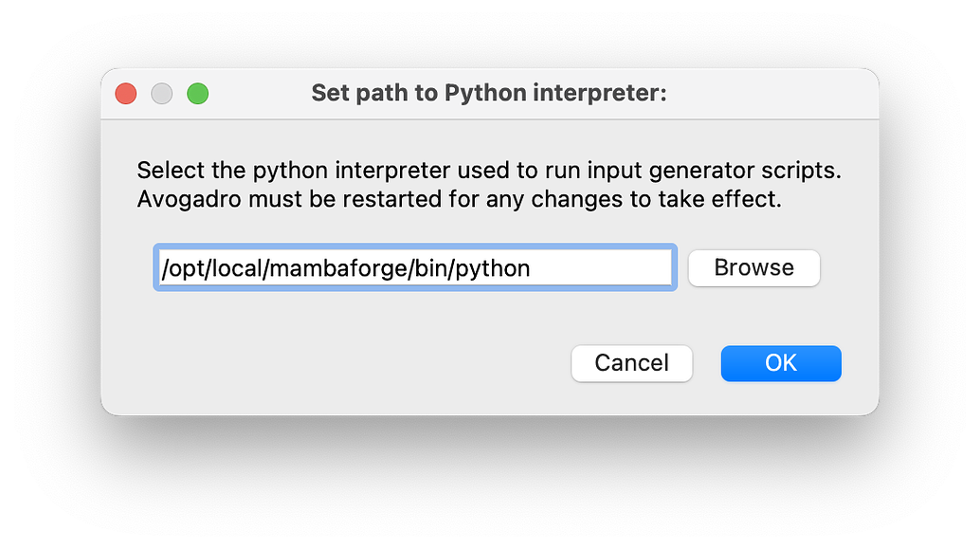This screenshot has width=980, height=548.
Task: Click the "Select the python interpreter" instruction text
Action: pos(489,172)
